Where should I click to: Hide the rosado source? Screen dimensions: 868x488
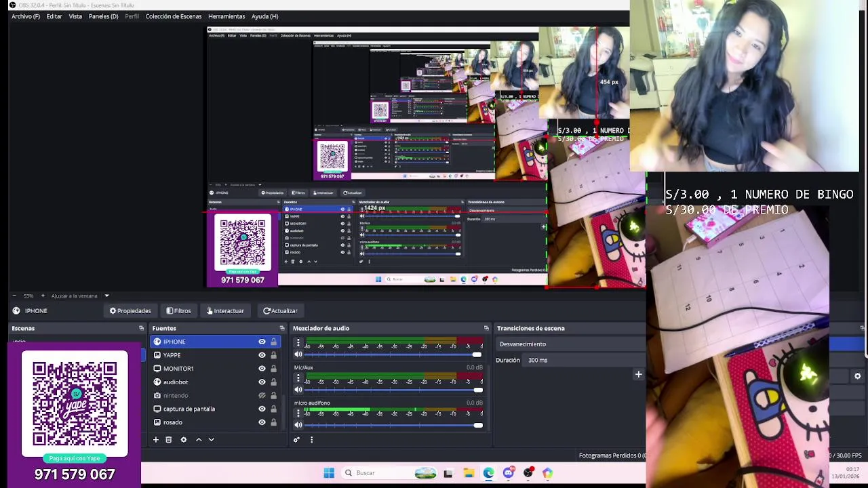point(262,422)
